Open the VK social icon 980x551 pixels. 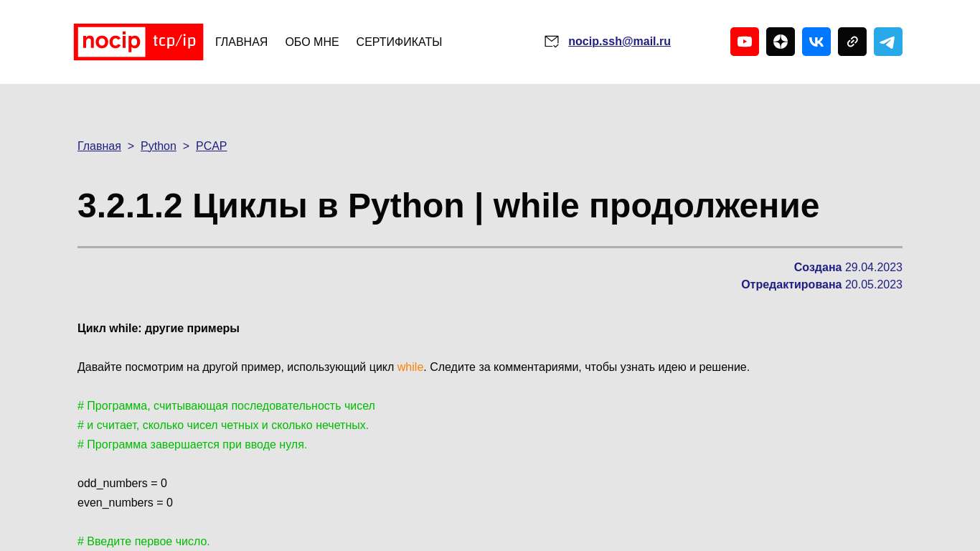[816, 42]
